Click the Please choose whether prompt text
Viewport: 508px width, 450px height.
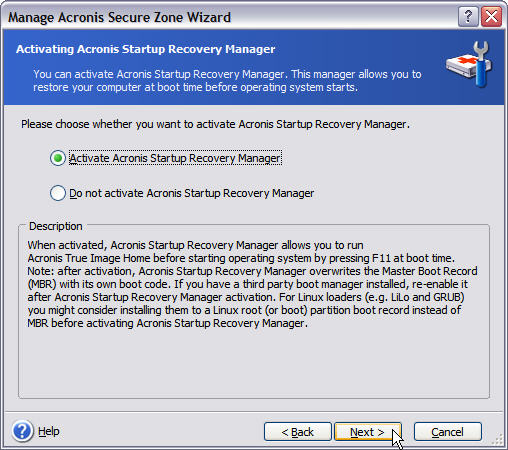(x=215, y=124)
